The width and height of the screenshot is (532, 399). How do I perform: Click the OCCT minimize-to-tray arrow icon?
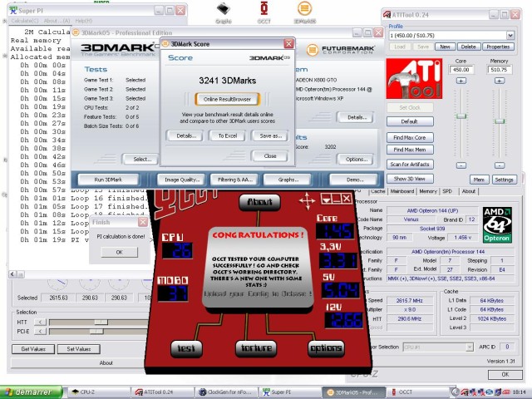point(327,199)
